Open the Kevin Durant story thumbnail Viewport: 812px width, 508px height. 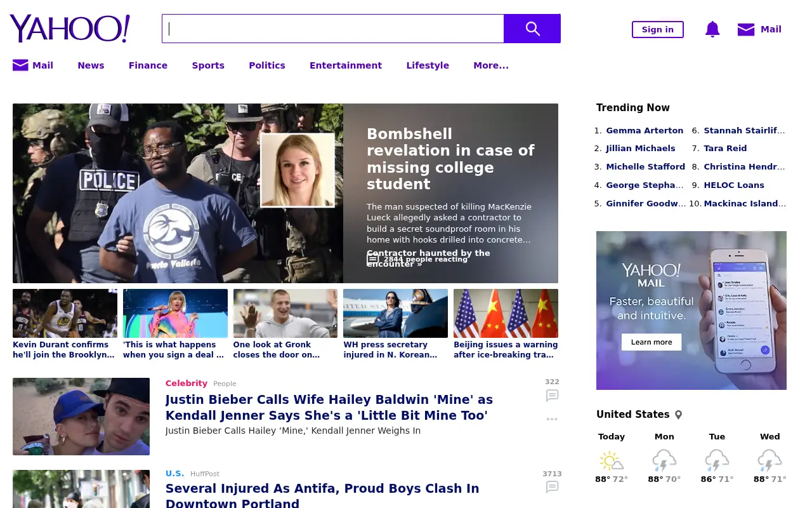click(65, 314)
